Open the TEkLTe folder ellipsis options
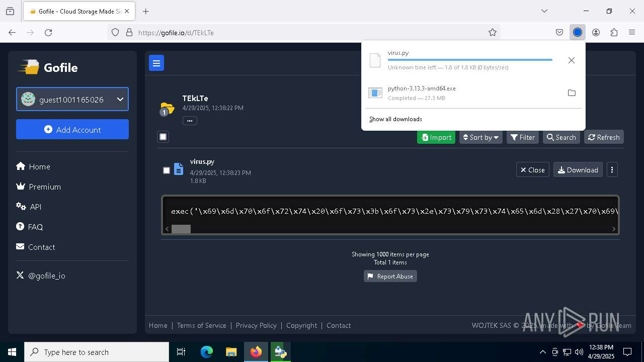This screenshot has width=644, height=362. [x=190, y=121]
